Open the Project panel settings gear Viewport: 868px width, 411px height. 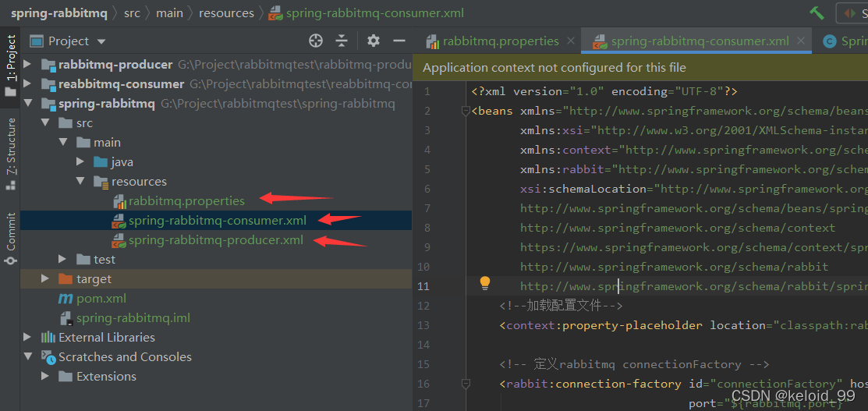pyautogui.click(x=374, y=41)
